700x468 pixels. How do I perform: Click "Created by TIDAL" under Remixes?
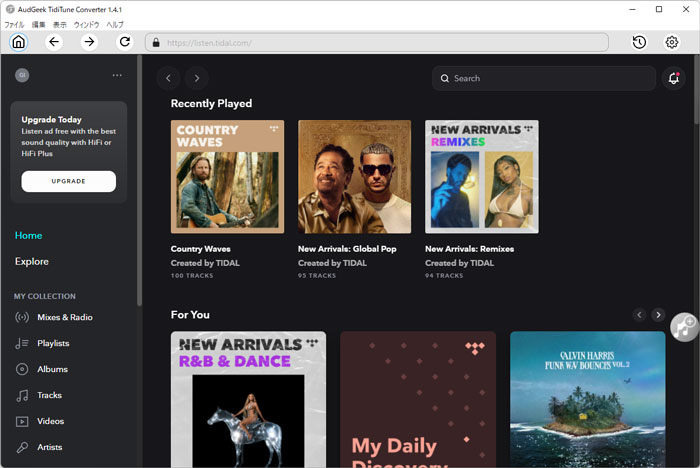click(459, 263)
